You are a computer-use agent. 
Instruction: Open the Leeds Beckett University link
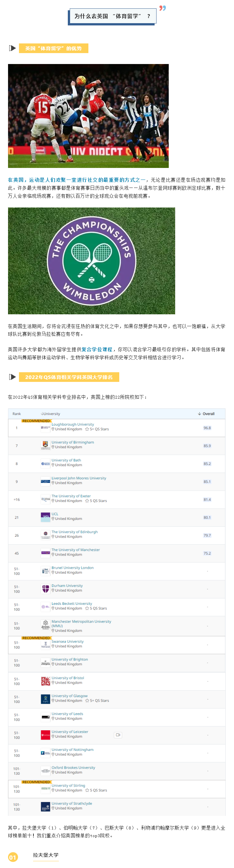pos(72,603)
